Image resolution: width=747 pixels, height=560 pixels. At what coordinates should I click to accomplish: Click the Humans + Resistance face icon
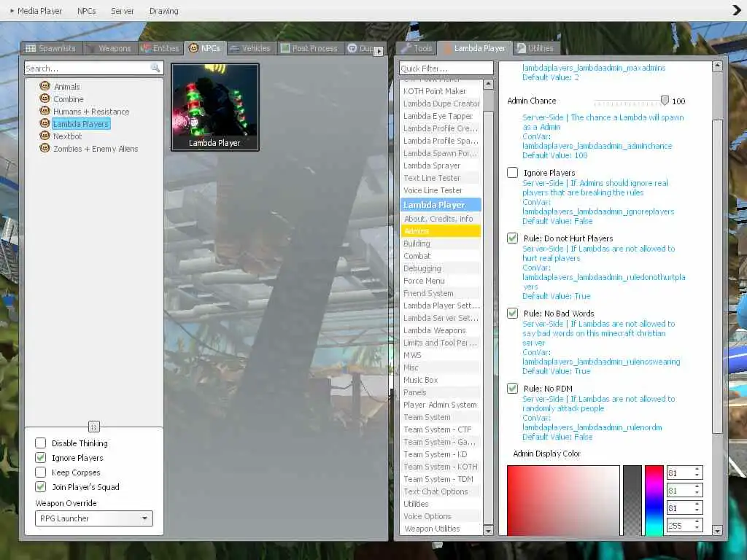coord(44,111)
